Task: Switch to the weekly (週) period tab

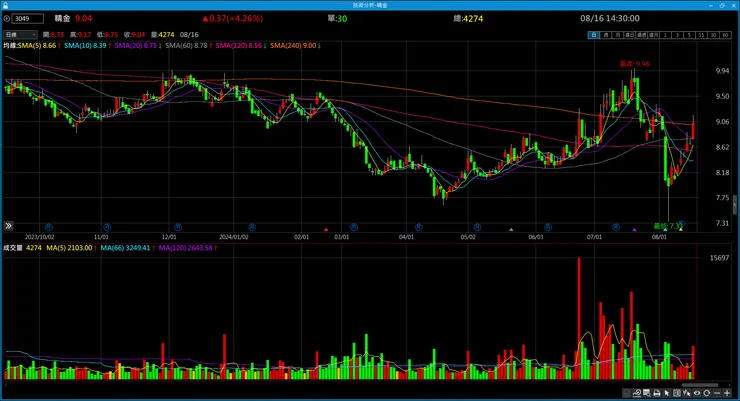Action: 606,35
